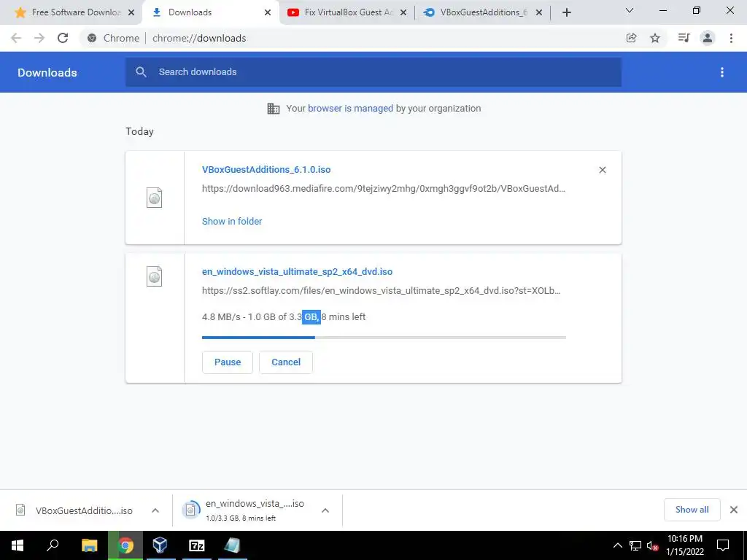This screenshot has height=560, width=747.
Task: Click the browser forward arrow
Action: (x=39, y=38)
